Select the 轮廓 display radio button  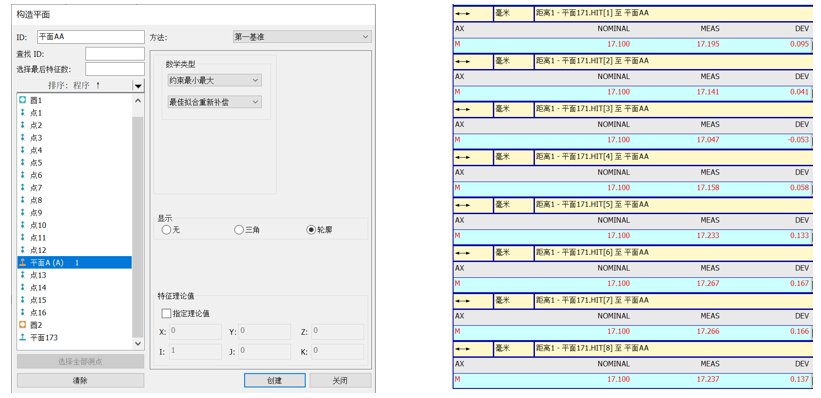pos(311,229)
